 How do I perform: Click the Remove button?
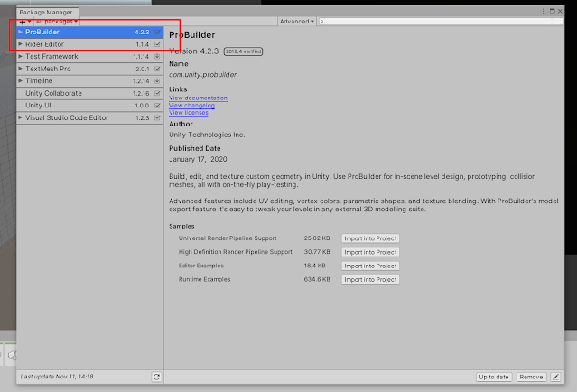(531, 377)
